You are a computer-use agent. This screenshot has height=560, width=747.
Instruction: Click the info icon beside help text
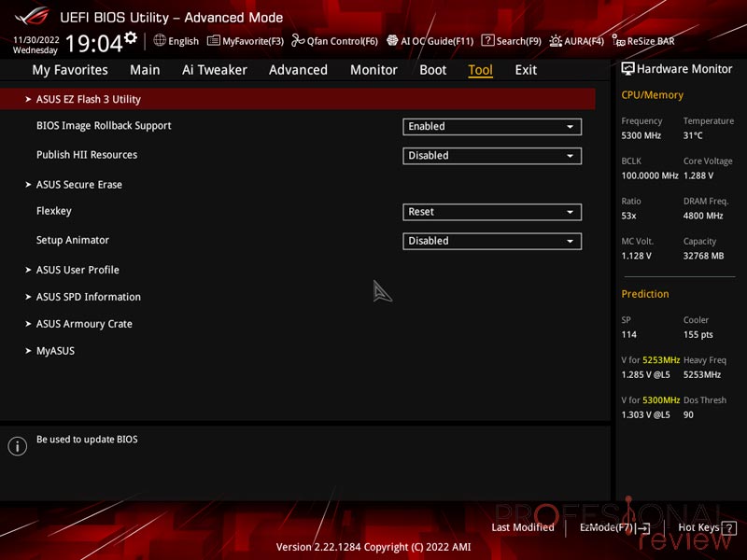click(x=17, y=446)
